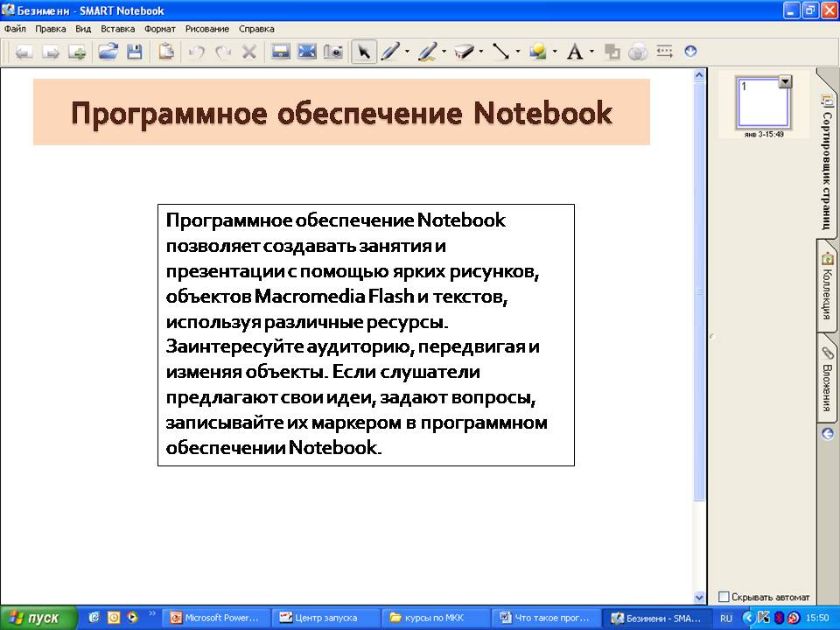Select the title Программное обеспечение Notebook
840x630 pixels.
pyautogui.click(x=342, y=113)
